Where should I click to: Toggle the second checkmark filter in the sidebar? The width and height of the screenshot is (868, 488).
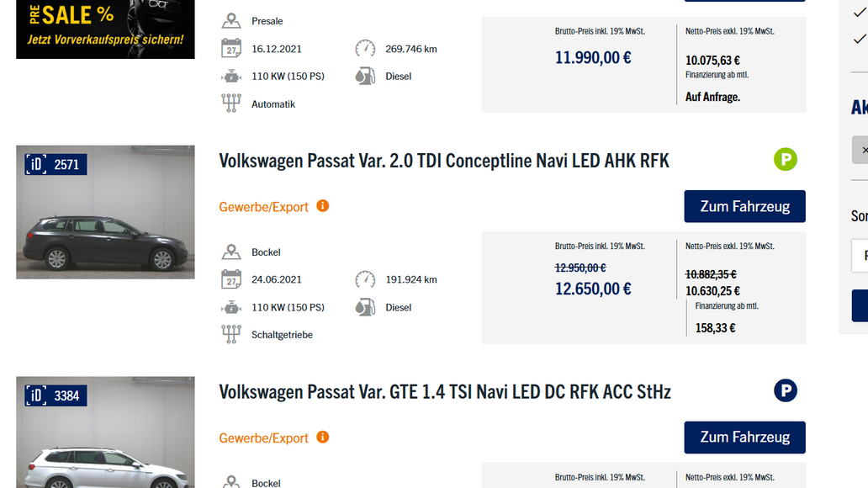point(860,38)
